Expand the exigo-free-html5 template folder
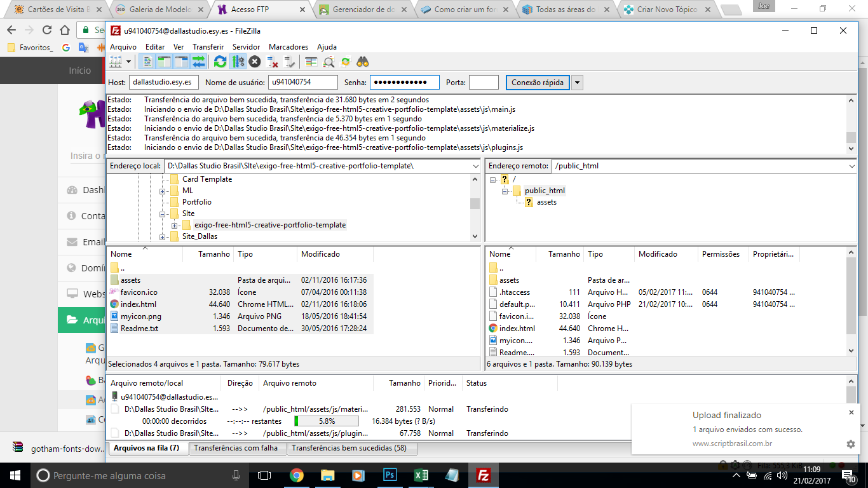Image resolution: width=868 pixels, height=488 pixels. tap(175, 225)
